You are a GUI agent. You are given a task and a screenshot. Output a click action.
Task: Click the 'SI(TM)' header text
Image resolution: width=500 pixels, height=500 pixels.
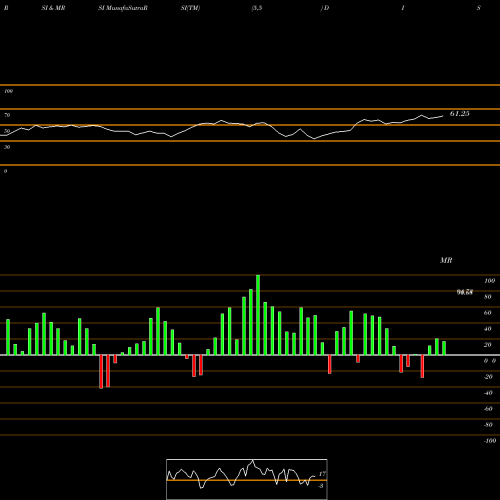click(x=190, y=8)
